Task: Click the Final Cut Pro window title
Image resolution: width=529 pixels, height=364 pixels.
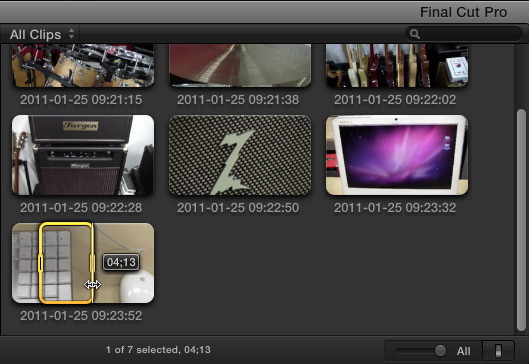Action: [463, 12]
